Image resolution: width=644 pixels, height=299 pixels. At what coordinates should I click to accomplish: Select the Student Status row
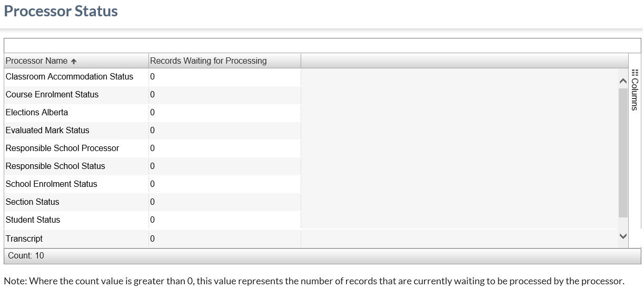(x=33, y=220)
